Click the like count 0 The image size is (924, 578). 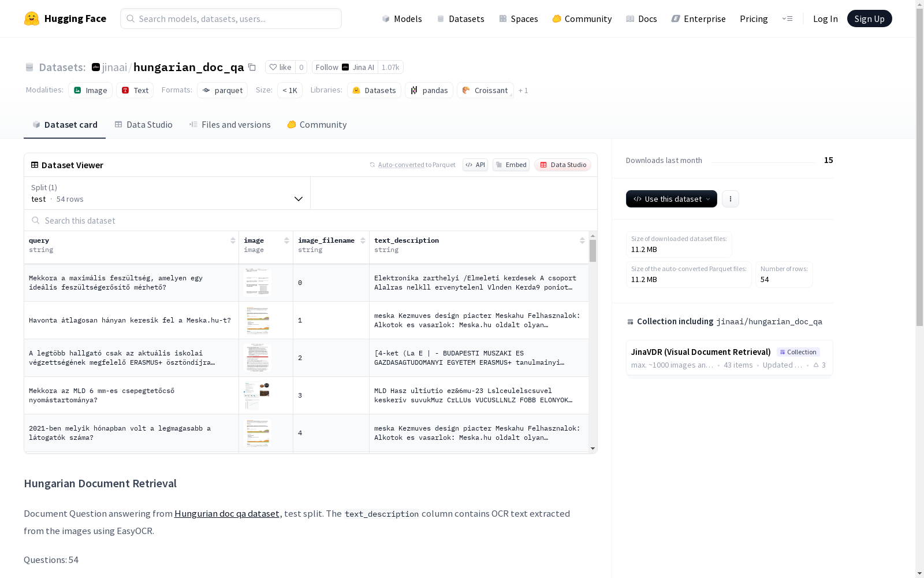click(301, 67)
